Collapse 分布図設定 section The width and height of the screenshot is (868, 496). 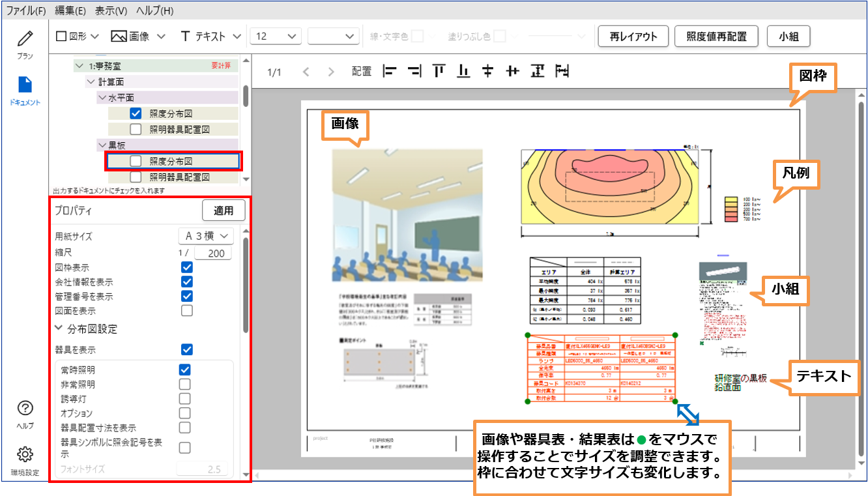pyautogui.click(x=59, y=328)
